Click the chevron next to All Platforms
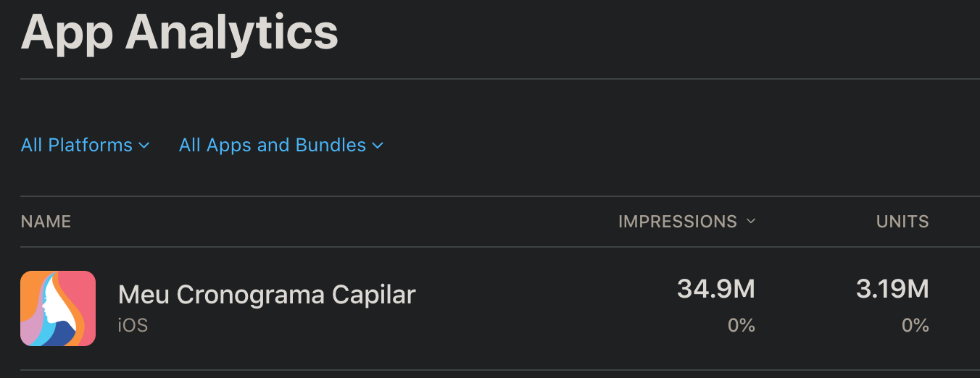 (144, 146)
